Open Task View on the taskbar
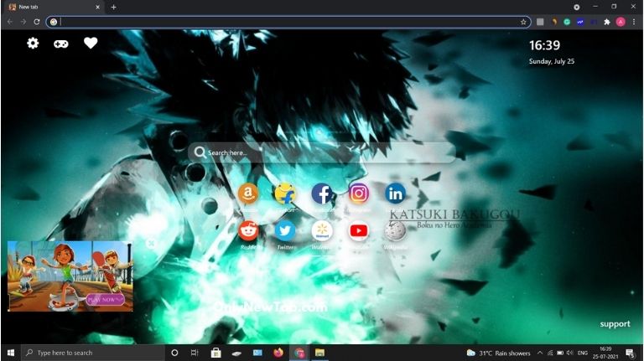The width and height of the screenshot is (644, 361). (195, 353)
